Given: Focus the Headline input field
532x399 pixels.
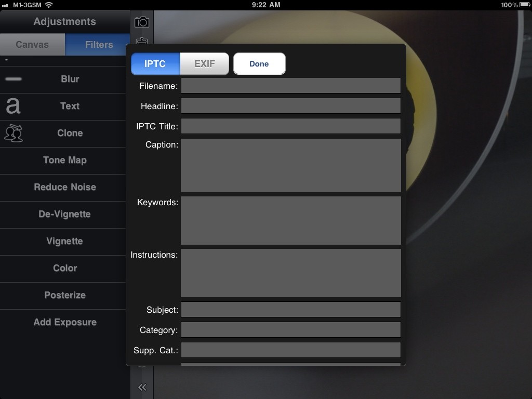Looking at the screenshot, I should [291, 106].
